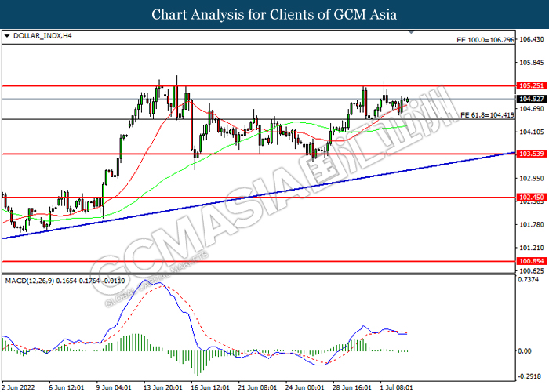Screen dimensions: 549x392
Task: Click the 104.105 price axis value
Action: point(532,132)
